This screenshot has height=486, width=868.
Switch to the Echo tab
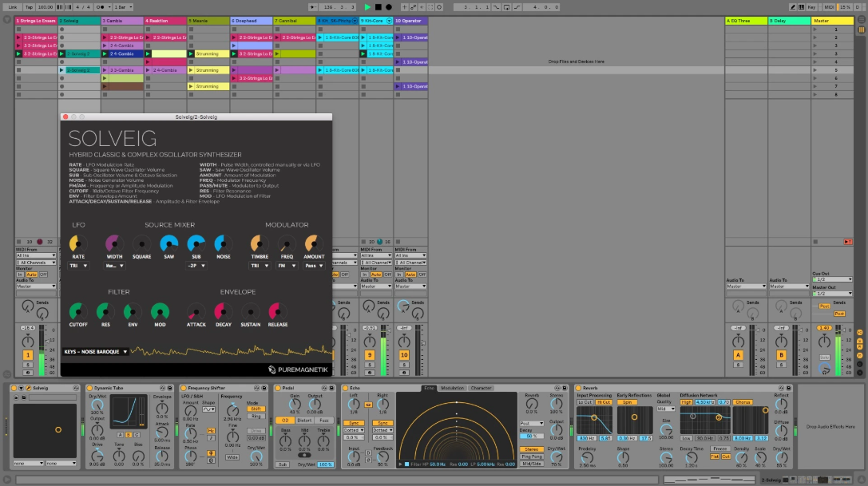(x=429, y=388)
